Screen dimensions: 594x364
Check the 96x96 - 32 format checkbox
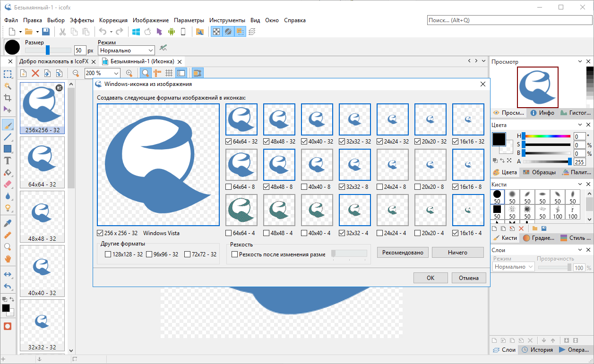[149, 254]
